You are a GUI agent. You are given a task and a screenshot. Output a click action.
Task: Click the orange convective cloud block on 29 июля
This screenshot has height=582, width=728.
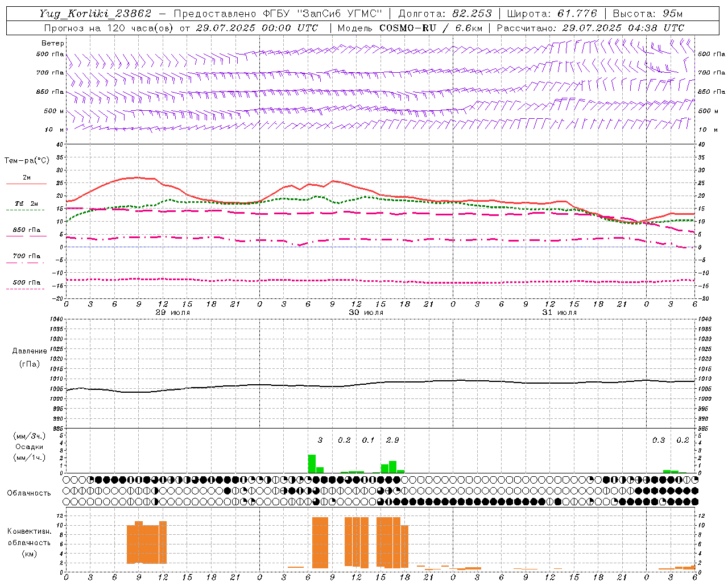[x=147, y=543]
